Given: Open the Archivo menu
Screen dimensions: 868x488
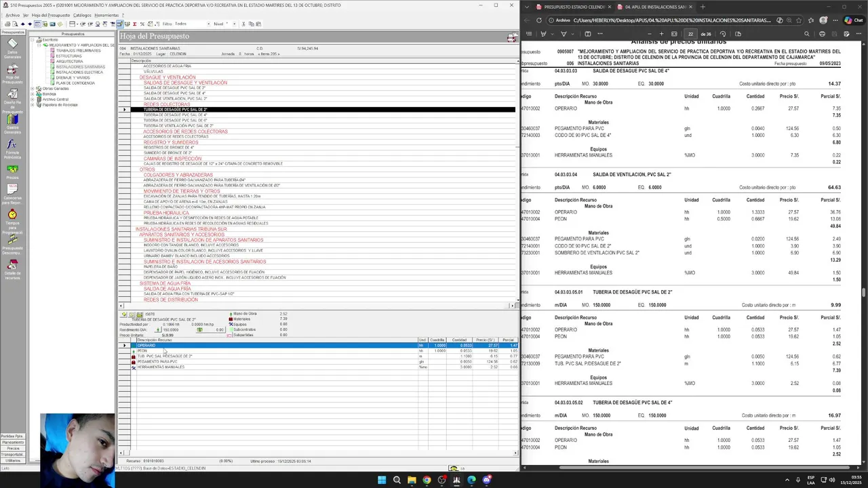Looking at the screenshot, I should coord(12,15).
